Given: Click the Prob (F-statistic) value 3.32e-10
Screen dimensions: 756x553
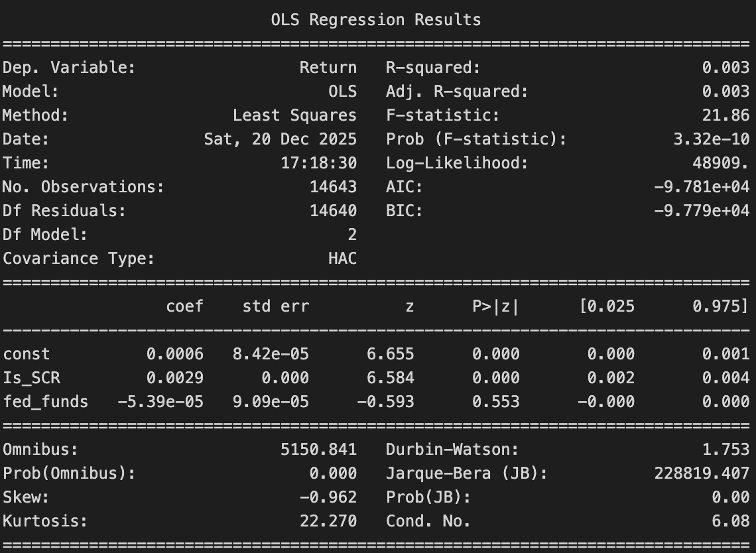Looking at the screenshot, I should [x=711, y=139].
